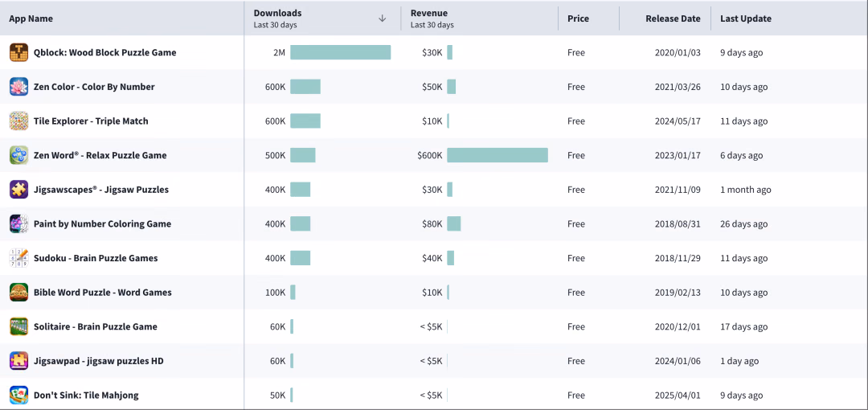Open Jigsawpad - jigsaw puzzles HD

click(x=99, y=361)
